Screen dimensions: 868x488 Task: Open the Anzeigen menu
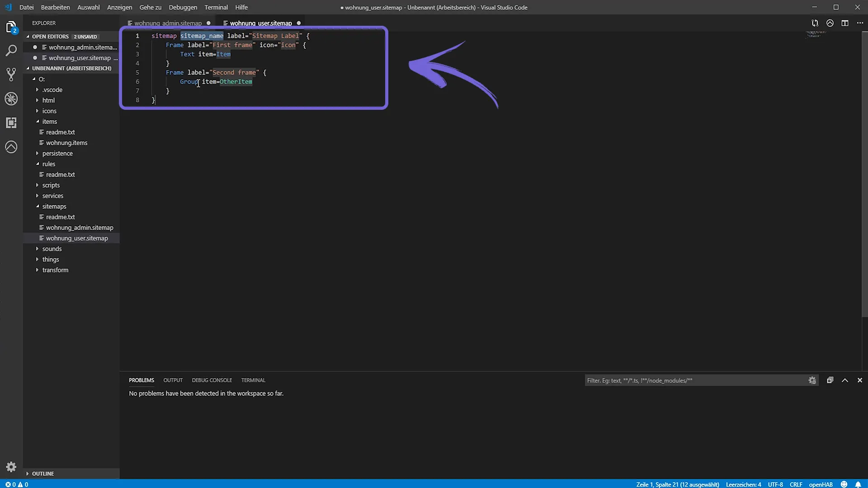pos(119,7)
